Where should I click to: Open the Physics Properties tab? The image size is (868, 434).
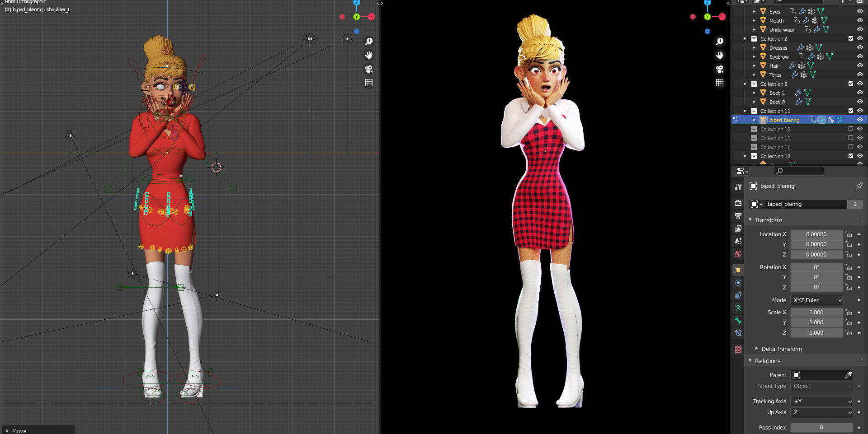coord(738,282)
